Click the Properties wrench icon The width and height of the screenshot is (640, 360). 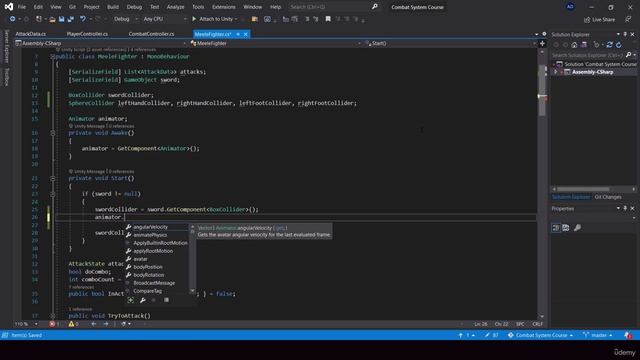(577, 228)
